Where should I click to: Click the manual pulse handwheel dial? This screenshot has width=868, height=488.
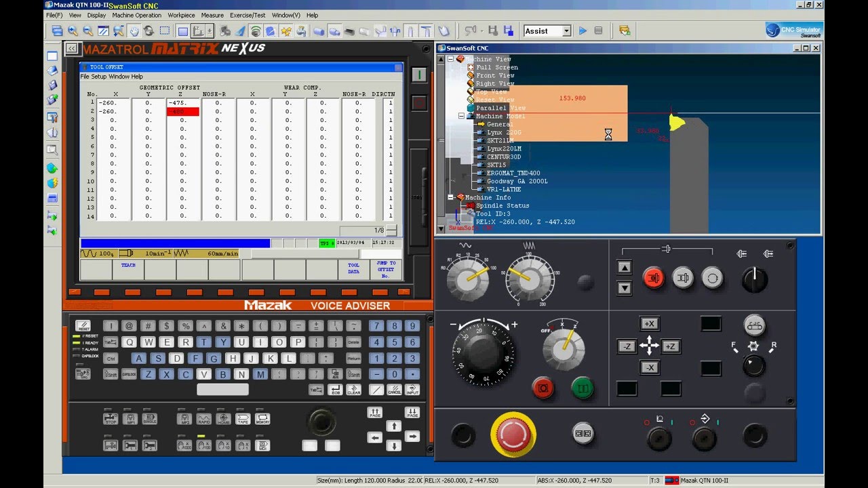click(x=484, y=352)
